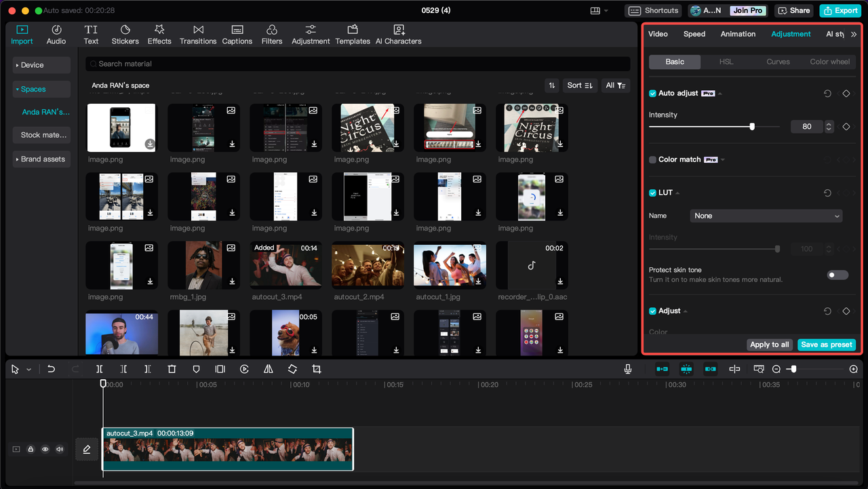Open the AI Characters panel

click(x=398, y=34)
